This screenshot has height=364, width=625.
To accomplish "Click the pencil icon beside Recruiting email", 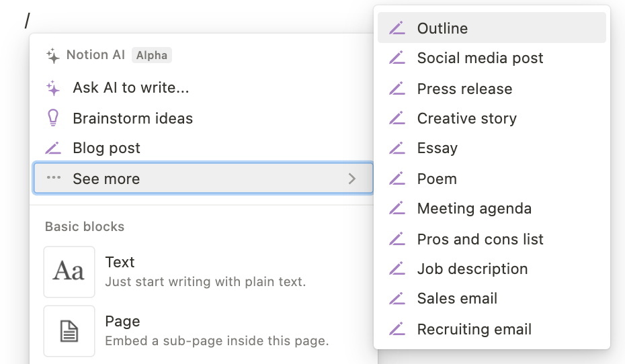I will pyautogui.click(x=397, y=329).
